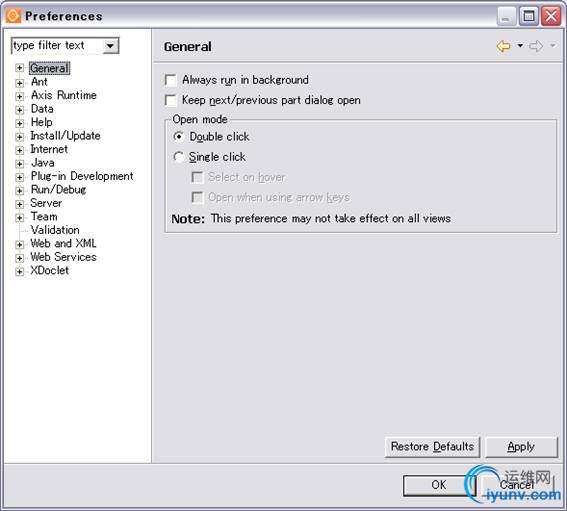
Task: Select General in the preferences tree
Action: [x=49, y=68]
